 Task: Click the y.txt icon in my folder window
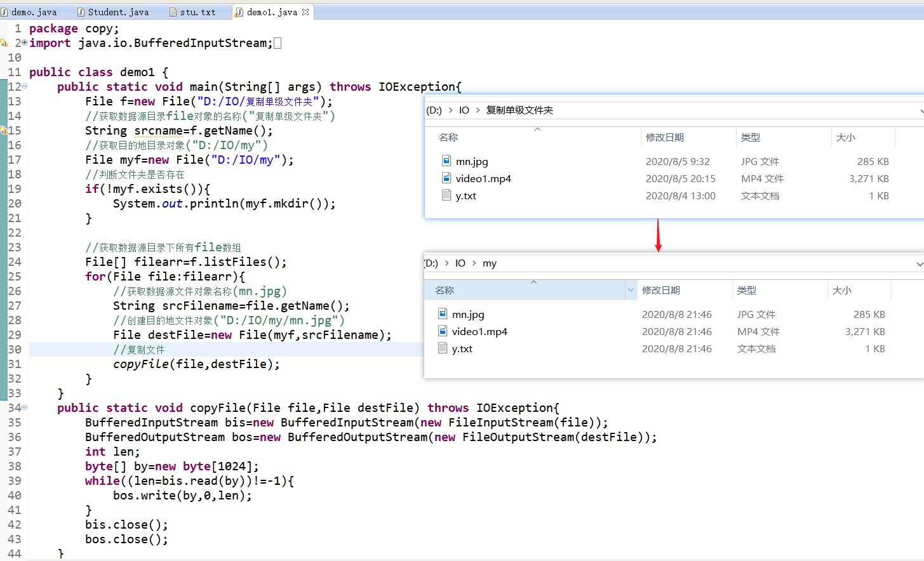tap(443, 348)
